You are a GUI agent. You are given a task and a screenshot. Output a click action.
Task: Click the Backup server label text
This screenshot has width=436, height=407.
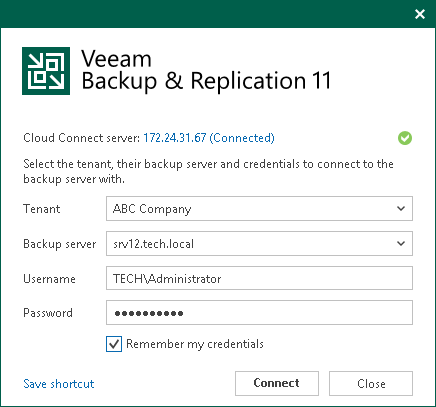(x=60, y=244)
